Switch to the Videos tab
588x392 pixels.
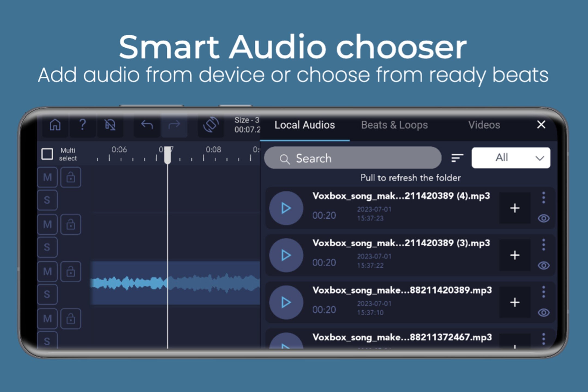click(484, 125)
